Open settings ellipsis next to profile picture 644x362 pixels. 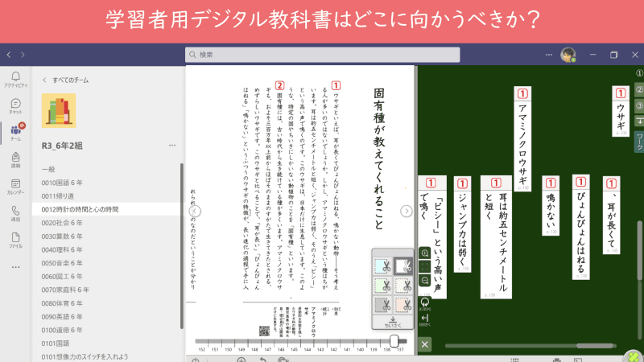549,55
